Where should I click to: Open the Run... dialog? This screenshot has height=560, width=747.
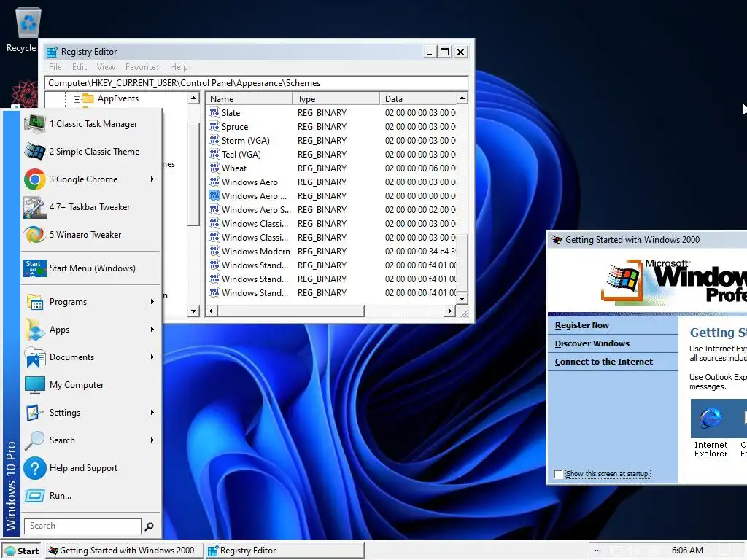click(x=91, y=496)
